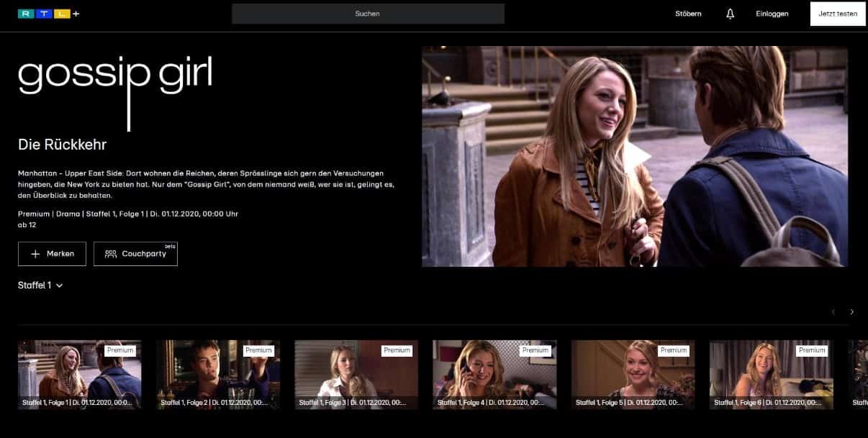868x438 pixels.
Task: Open episode thumbnail Staffel 1, Folge 4
Action: (494, 375)
